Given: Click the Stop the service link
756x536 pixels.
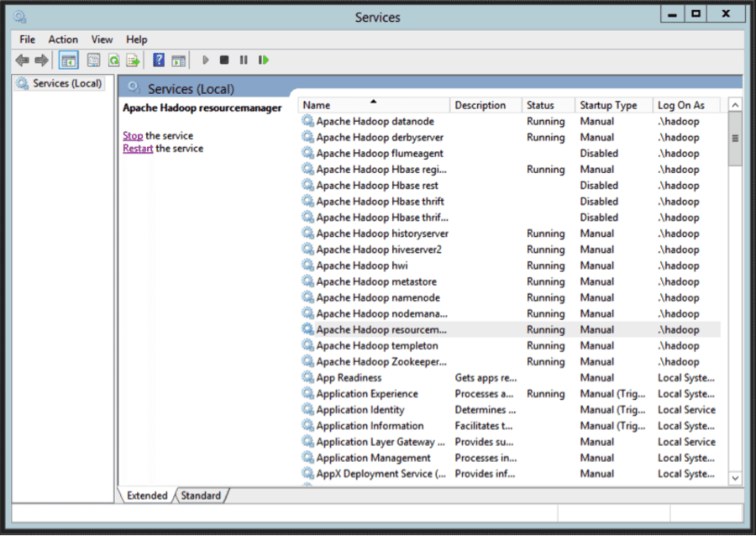Looking at the screenshot, I should pos(133,136).
